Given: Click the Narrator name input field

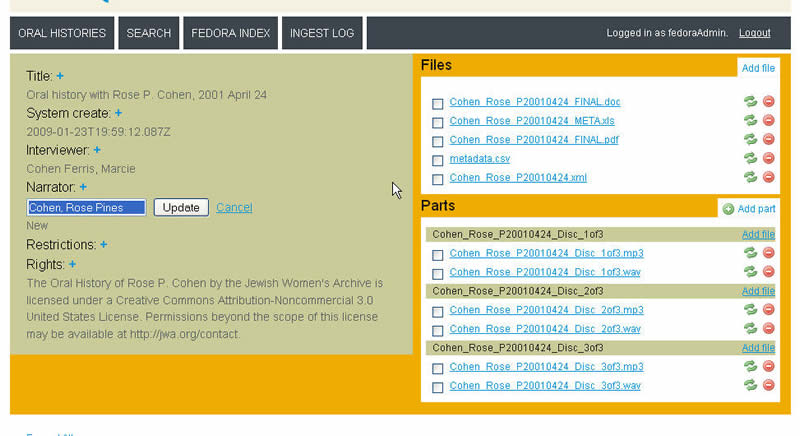Looking at the screenshot, I should coord(86,208).
